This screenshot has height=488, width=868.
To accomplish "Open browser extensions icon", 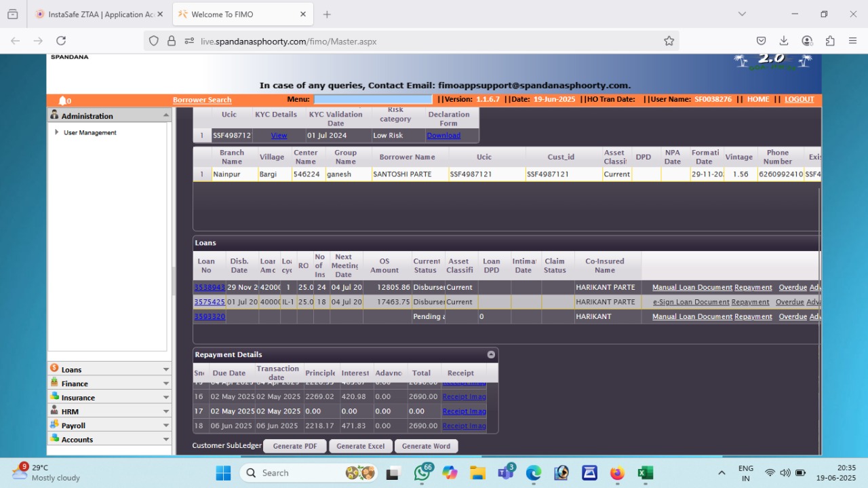I will (x=830, y=41).
